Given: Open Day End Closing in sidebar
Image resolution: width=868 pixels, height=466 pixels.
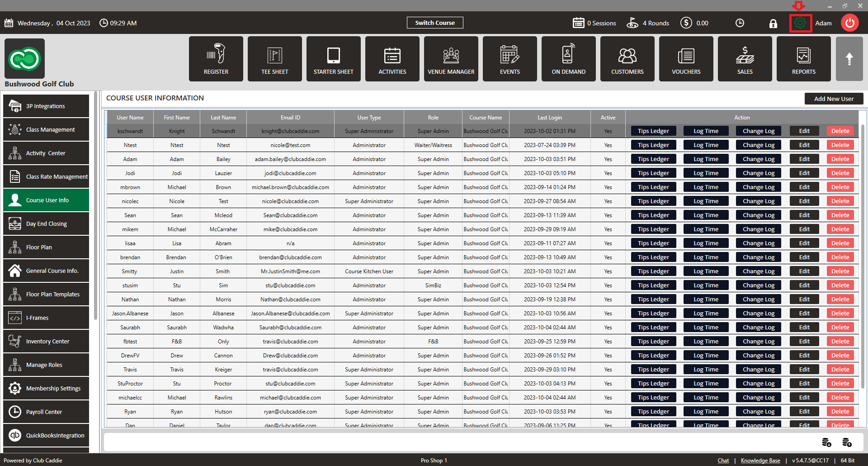Looking at the screenshot, I should [46, 223].
